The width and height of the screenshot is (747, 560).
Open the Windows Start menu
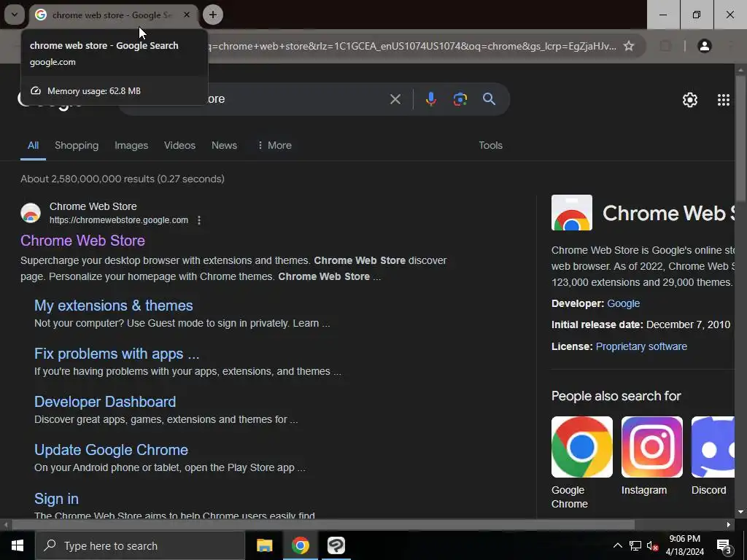pyautogui.click(x=18, y=545)
